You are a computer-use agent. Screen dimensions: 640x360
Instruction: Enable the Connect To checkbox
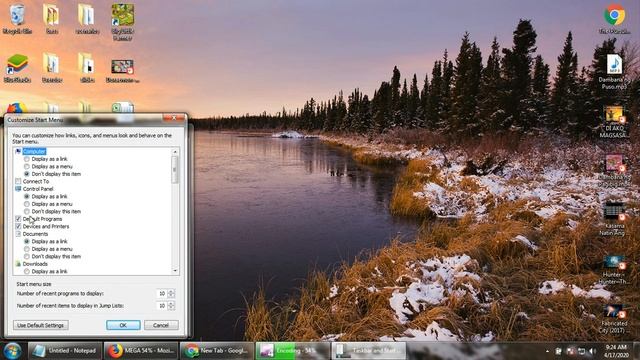(x=18, y=181)
